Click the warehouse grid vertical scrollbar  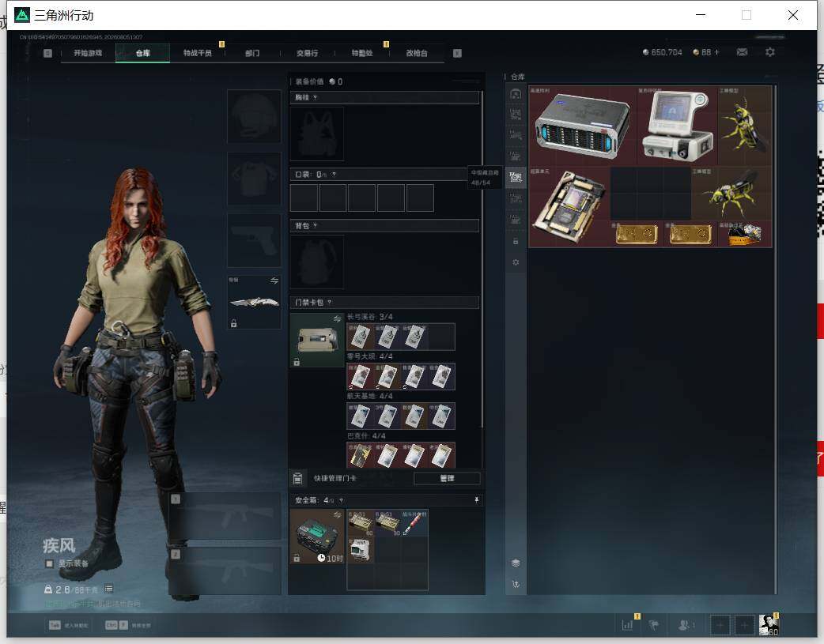pos(775,339)
